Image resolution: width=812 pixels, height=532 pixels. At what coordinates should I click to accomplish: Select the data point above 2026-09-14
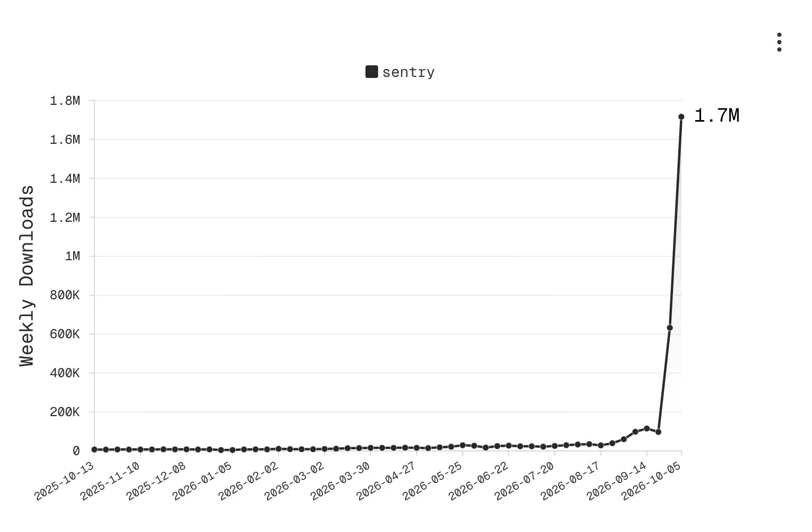tap(647, 429)
